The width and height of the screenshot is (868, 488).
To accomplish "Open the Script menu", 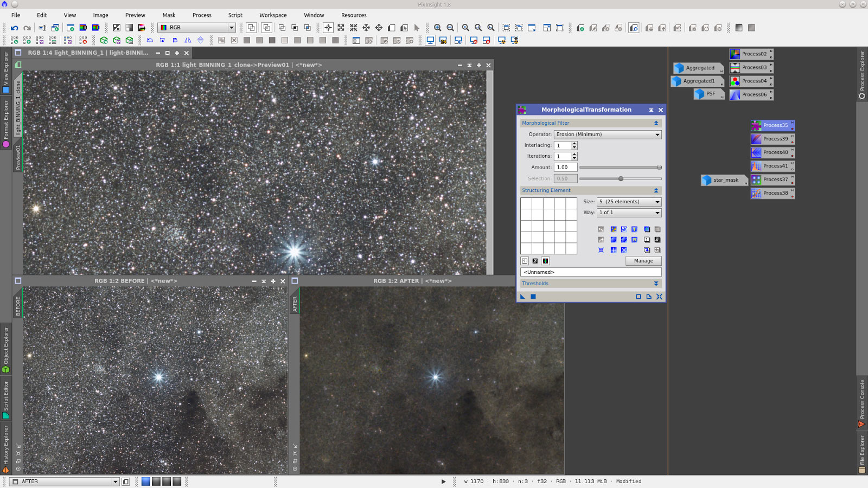I will pos(235,15).
